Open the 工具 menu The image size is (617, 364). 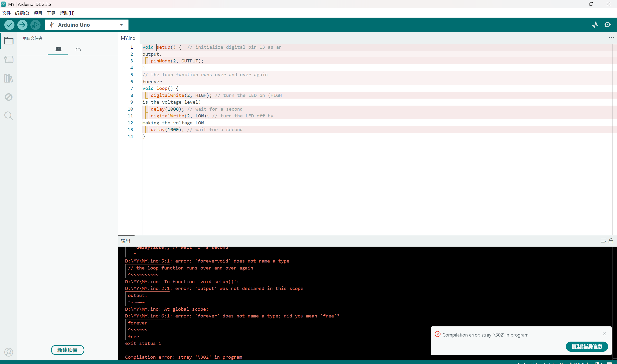[x=51, y=13]
